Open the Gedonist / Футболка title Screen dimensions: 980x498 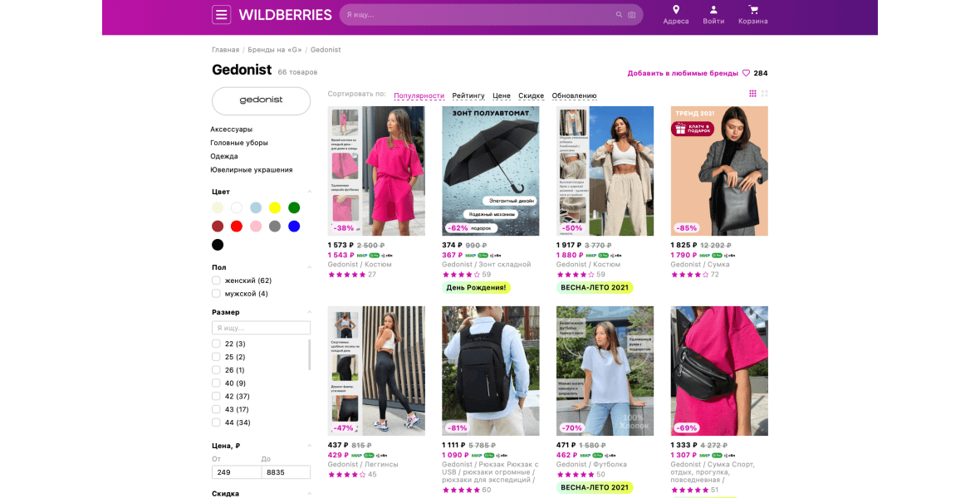click(x=591, y=464)
